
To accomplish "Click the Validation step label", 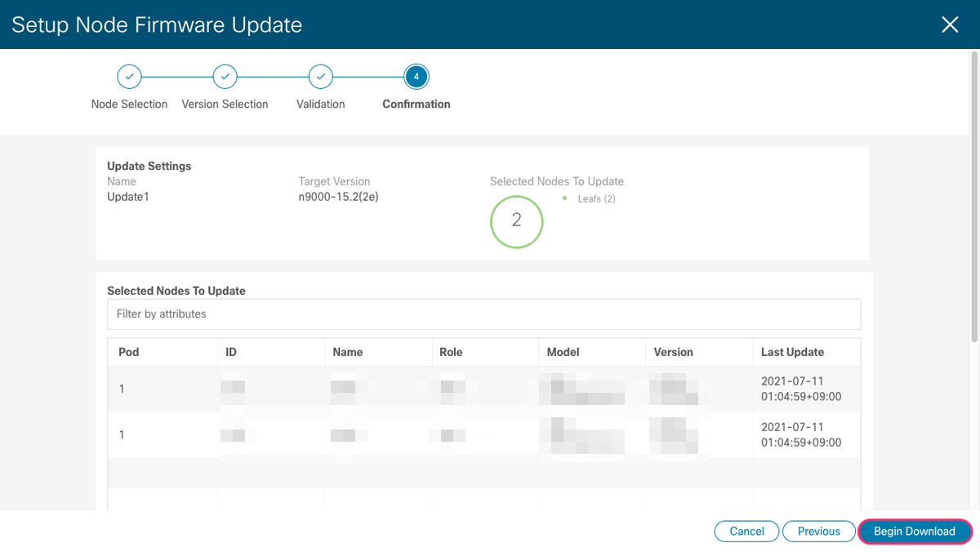I will (321, 104).
